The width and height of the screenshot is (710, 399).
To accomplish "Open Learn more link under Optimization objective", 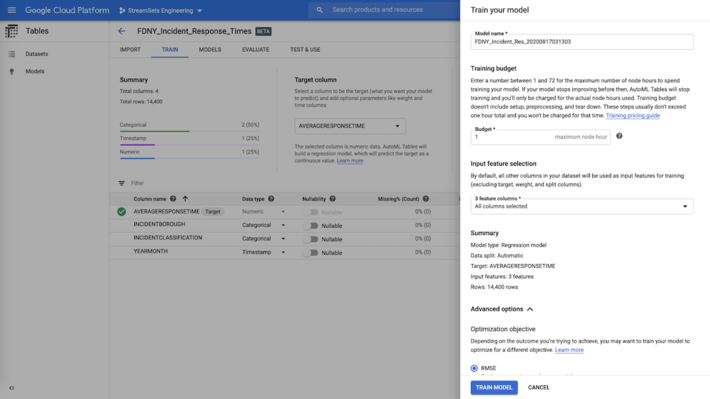I will pos(569,350).
